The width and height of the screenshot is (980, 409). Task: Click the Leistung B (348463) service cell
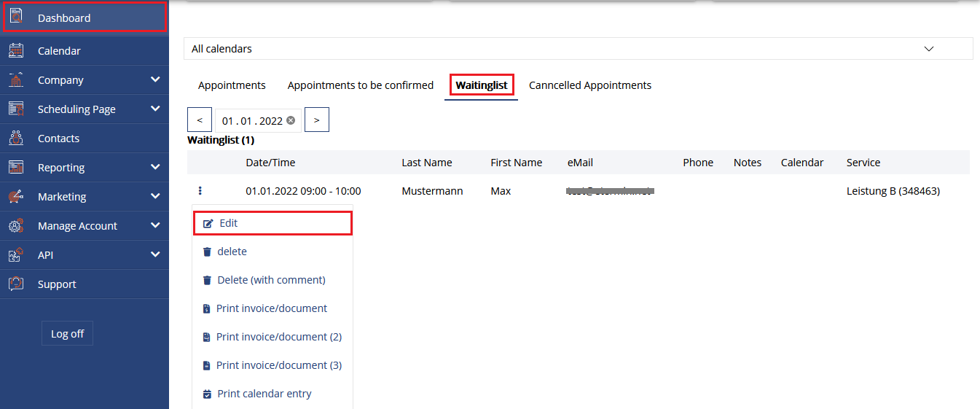point(893,191)
